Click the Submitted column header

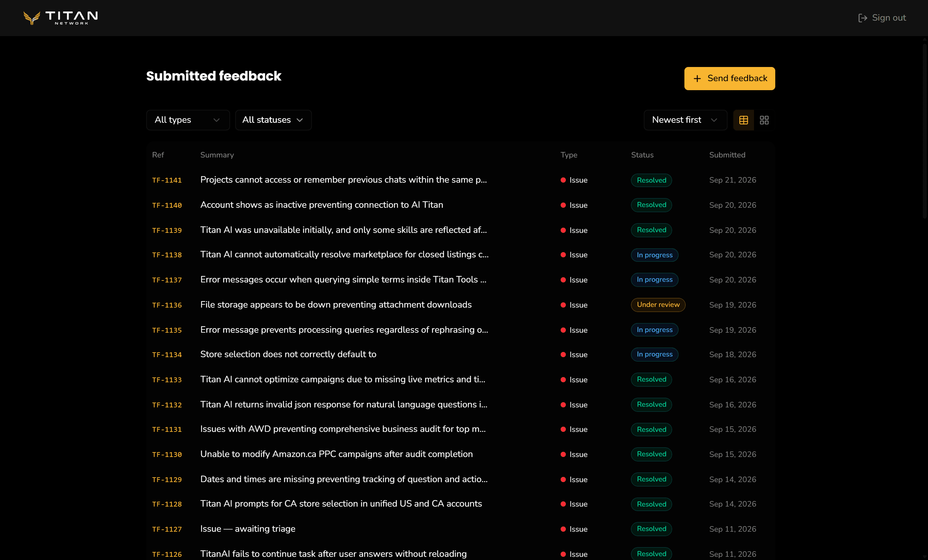coord(727,155)
